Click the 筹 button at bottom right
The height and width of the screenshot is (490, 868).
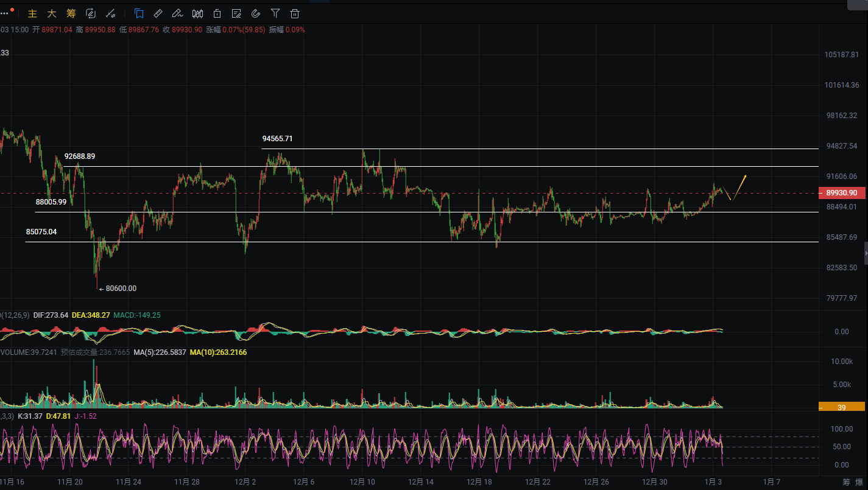coord(846,482)
